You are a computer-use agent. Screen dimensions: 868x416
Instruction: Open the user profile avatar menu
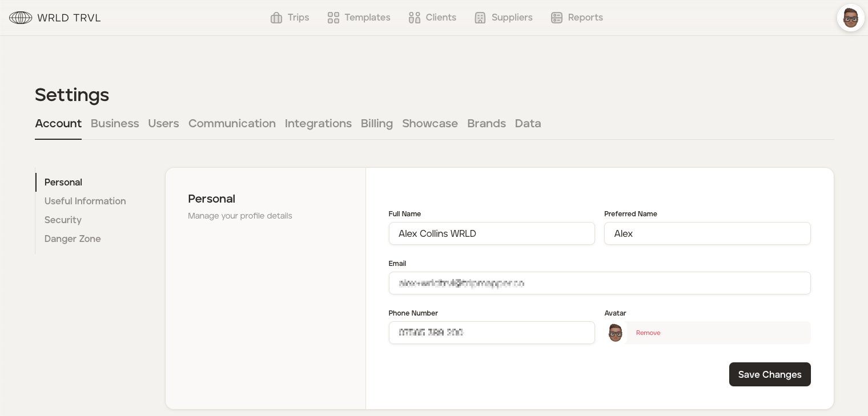(850, 18)
